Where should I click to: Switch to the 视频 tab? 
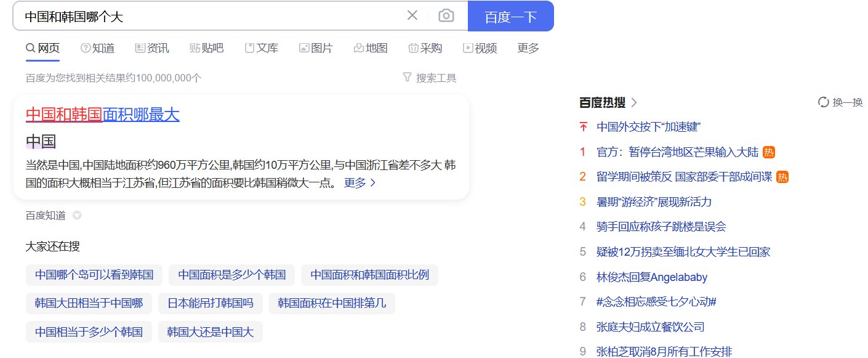480,48
